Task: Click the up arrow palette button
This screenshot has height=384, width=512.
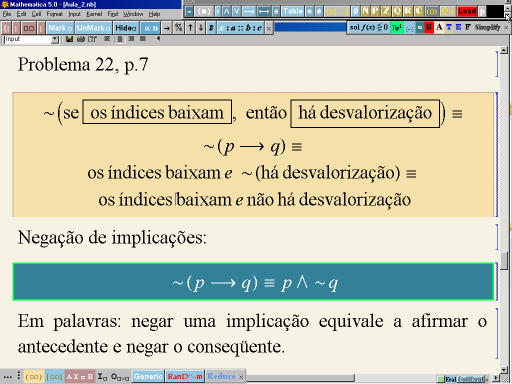Action: coord(190,28)
